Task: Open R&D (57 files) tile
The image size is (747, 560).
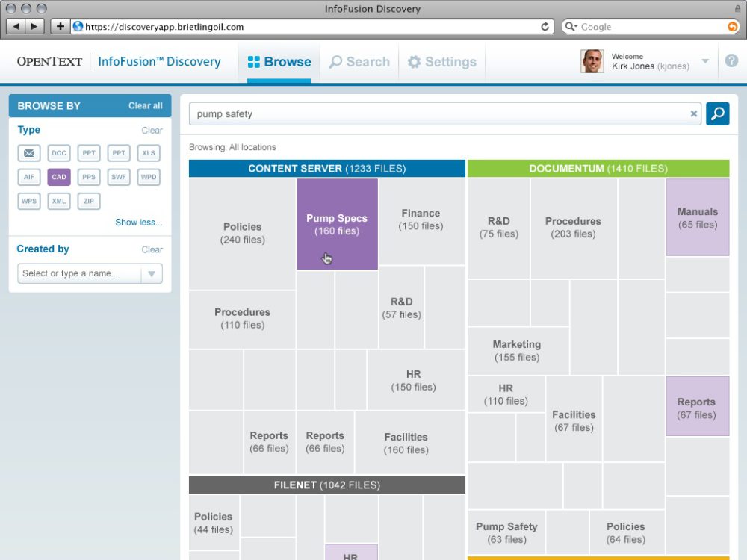Action: pyautogui.click(x=402, y=308)
